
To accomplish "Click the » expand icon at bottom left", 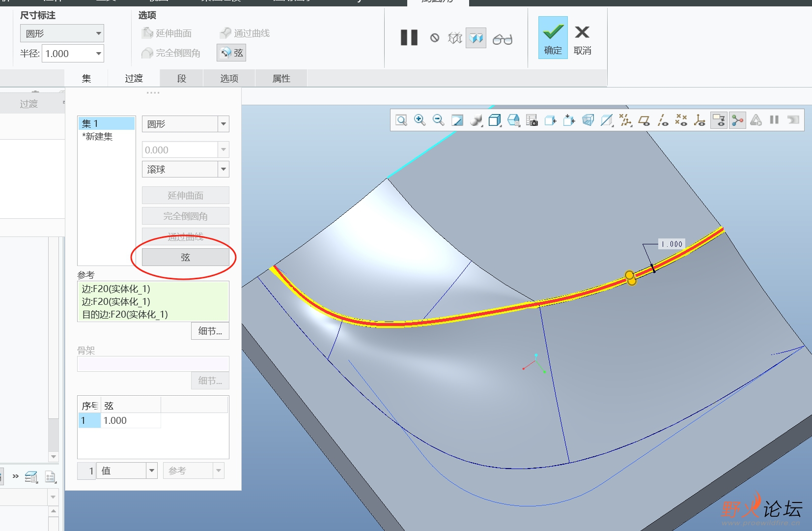I will point(16,476).
